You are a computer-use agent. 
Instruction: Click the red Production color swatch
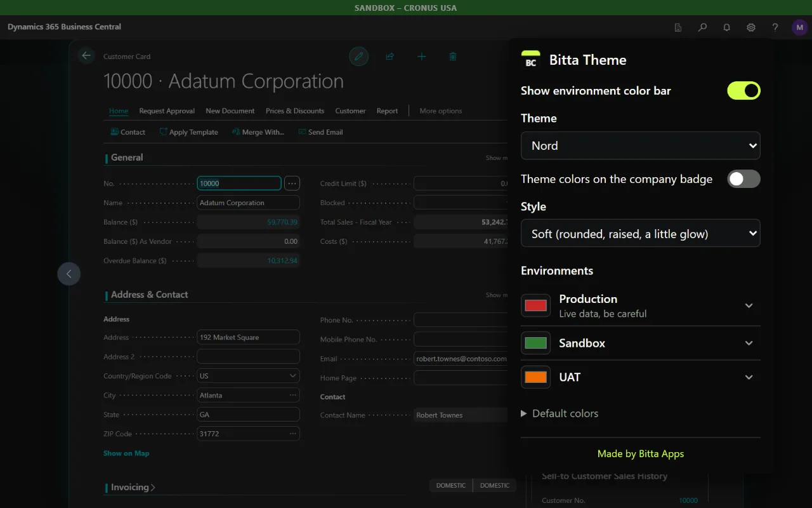[x=536, y=305]
